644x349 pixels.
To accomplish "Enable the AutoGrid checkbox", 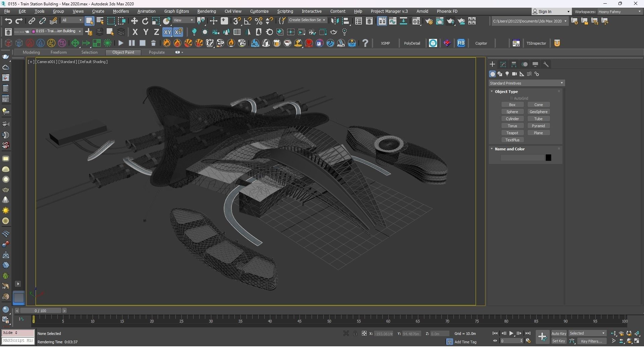I will pyautogui.click(x=512, y=98).
